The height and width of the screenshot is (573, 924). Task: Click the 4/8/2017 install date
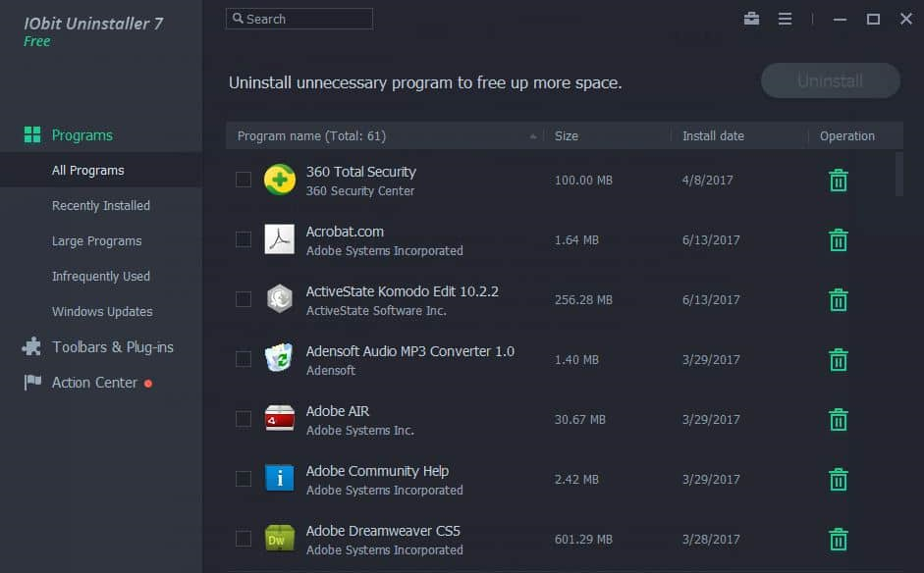tap(707, 181)
